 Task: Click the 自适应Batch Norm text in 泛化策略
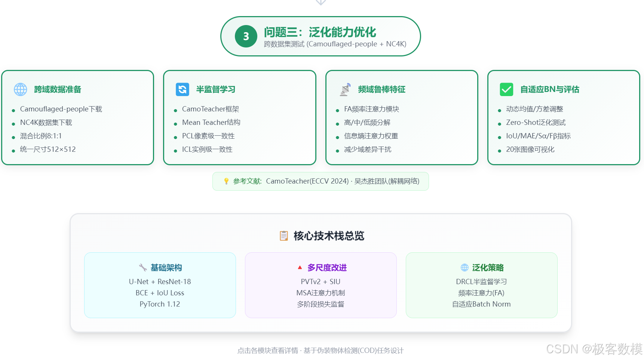pos(481,304)
